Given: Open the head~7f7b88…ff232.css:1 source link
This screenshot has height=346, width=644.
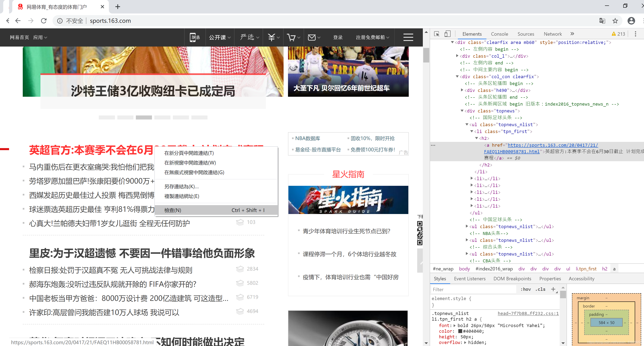Looking at the screenshot, I should [528, 313].
